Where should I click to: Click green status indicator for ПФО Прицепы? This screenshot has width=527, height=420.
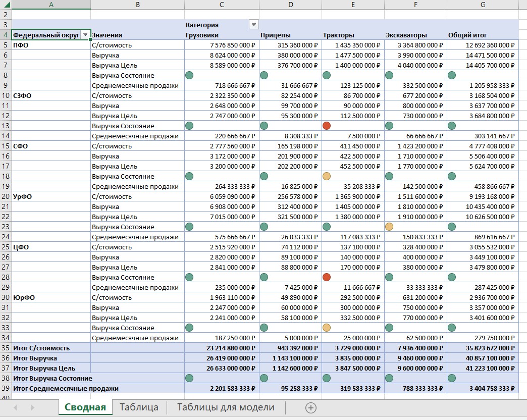[264, 75]
